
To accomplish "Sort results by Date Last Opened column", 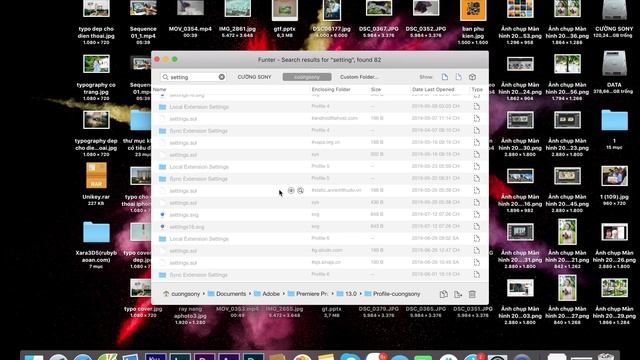I will click(x=433, y=89).
